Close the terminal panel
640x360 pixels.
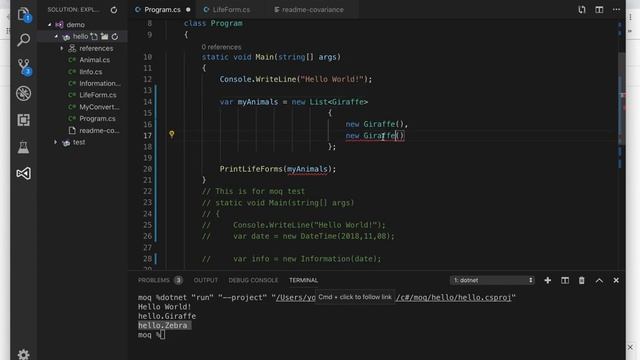click(616, 280)
